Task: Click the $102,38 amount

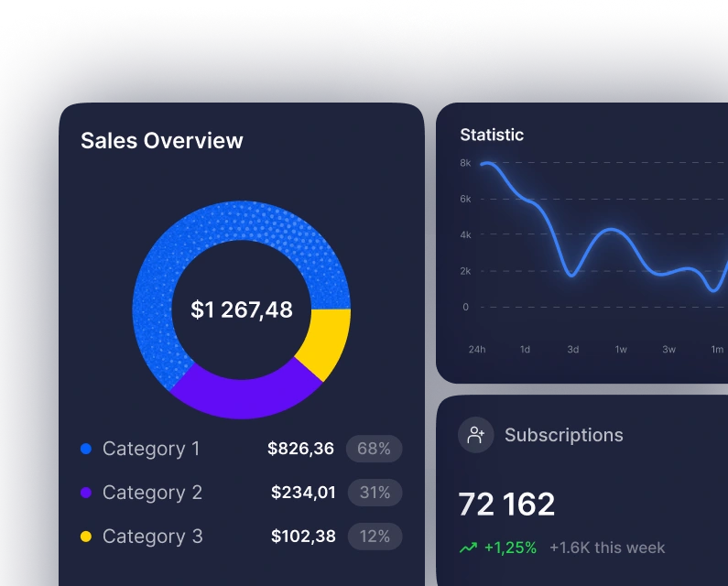Action: [303, 537]
